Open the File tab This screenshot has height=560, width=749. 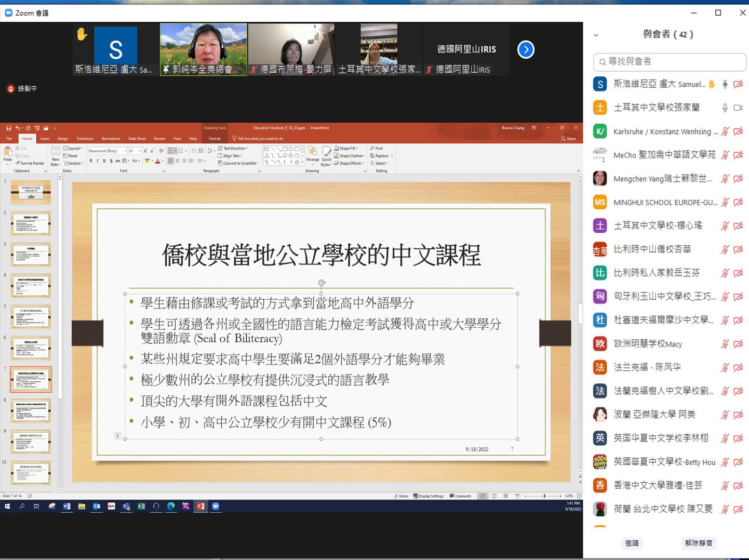pos(9,139)
